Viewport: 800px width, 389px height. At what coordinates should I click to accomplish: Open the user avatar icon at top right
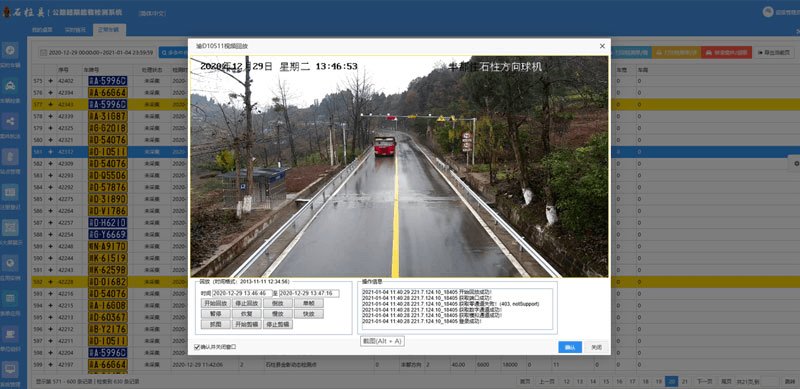(768, 12)
